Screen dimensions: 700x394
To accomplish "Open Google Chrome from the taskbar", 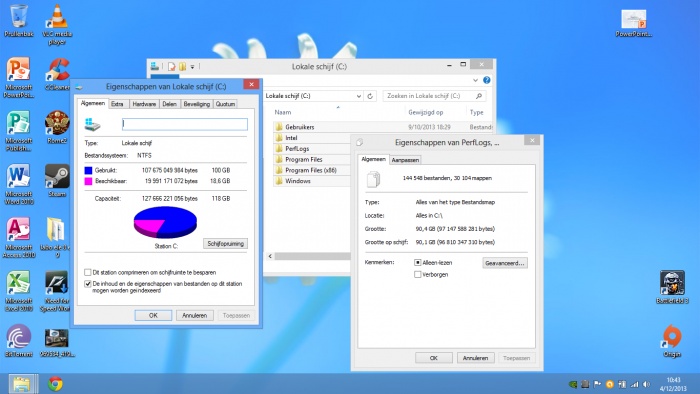I will click(x=55, y=384).
